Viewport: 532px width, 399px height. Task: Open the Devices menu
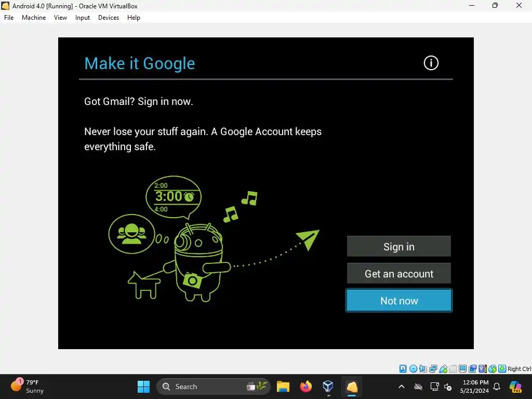pos(109,18)
